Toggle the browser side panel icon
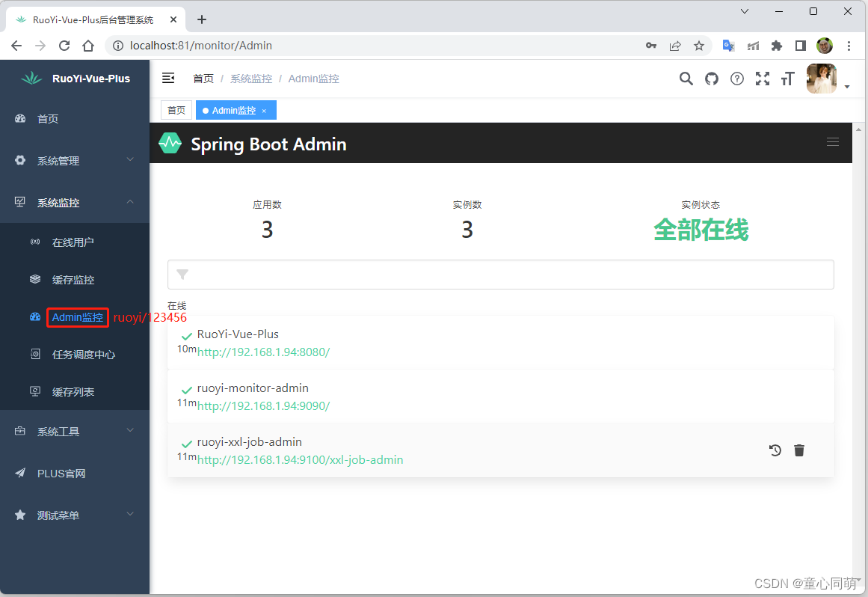This screenshot has width=868, height=597. tap(801, 46)
